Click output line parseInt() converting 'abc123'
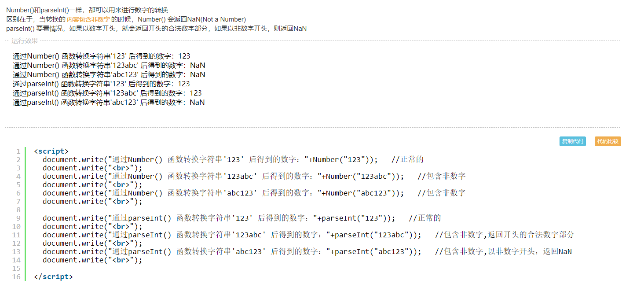The width and height of the screenshot is (644, 284). point(109,102)
